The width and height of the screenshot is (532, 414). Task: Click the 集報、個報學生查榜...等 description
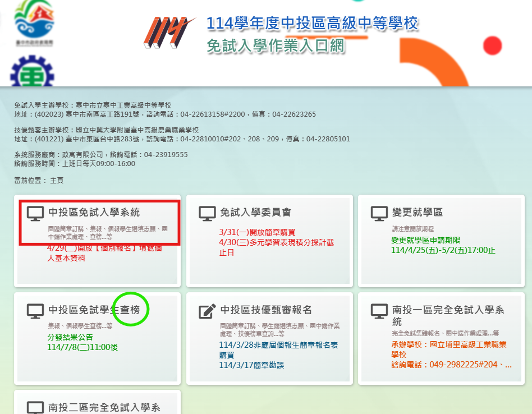[80, 326]
